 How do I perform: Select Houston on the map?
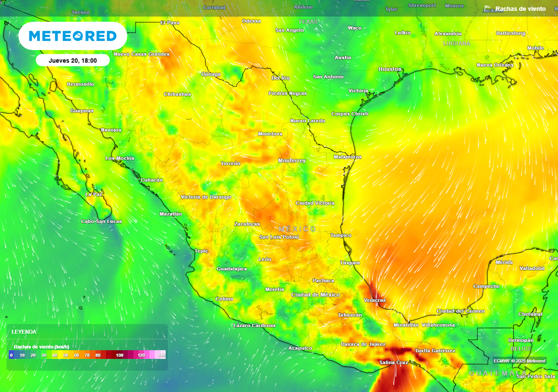coord(391,70)
